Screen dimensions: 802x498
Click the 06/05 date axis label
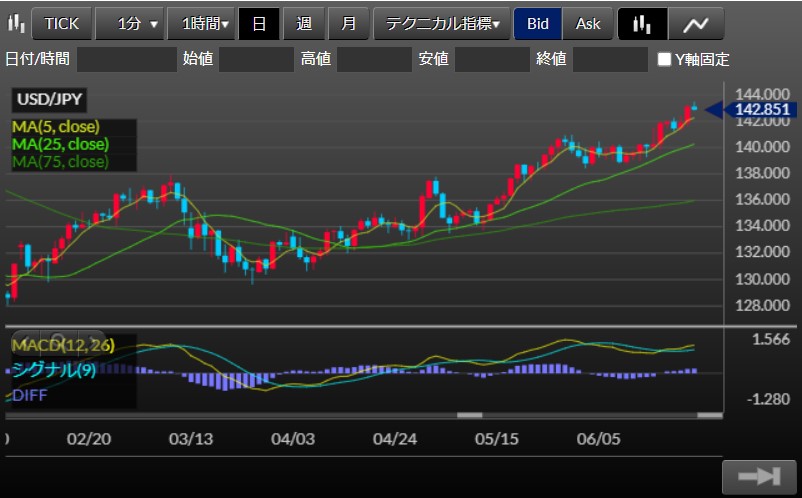coord(598,439)
